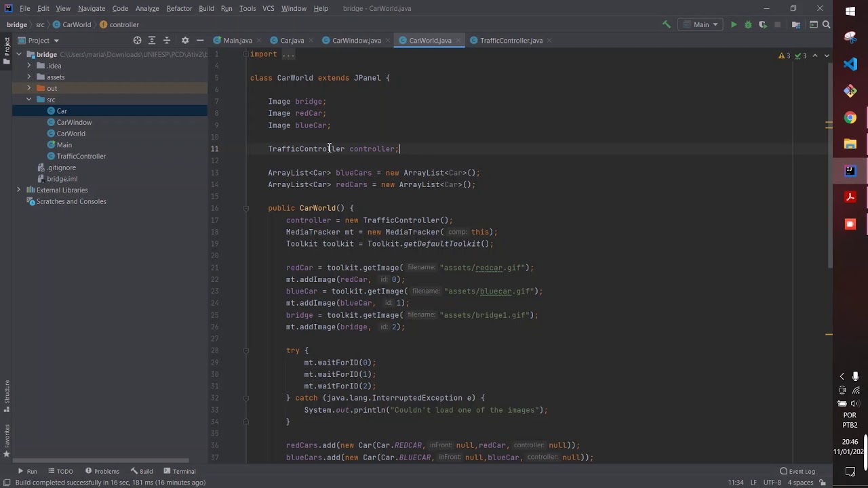Open the Favorites tool window stripe
The width and height of the screenshot is (868, 488).
7,441
